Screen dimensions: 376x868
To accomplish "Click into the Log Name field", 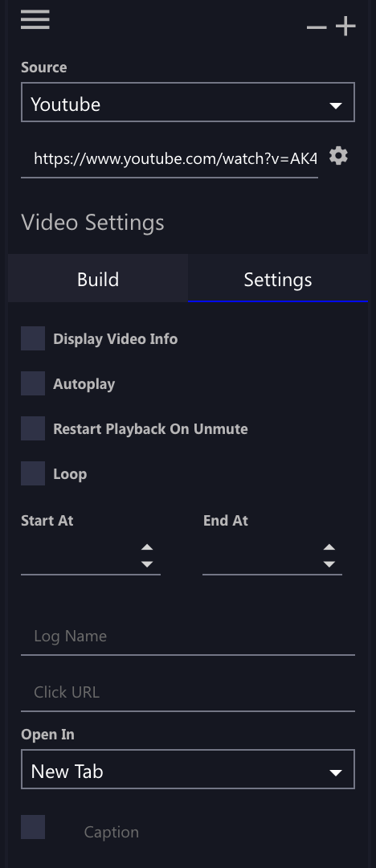I will tap(188, 636).
